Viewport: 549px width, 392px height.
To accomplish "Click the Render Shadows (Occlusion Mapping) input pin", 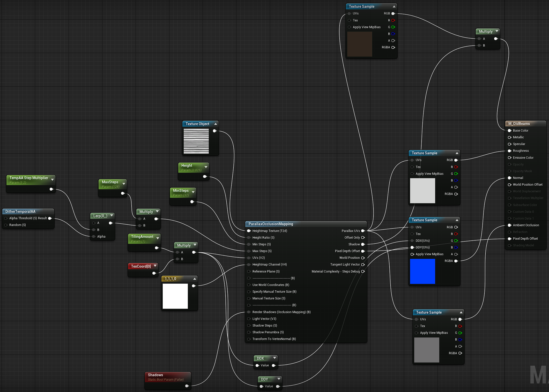I will click(249, 312).
